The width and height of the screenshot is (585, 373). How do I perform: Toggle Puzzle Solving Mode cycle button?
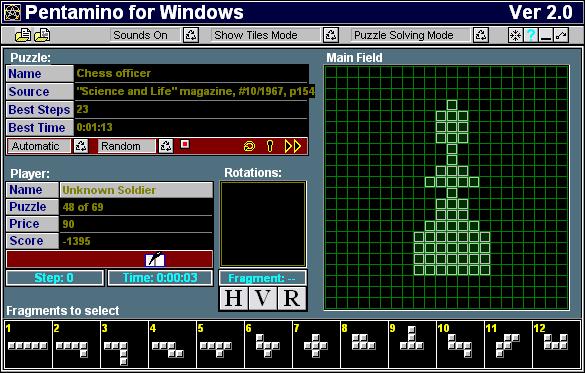click(x=481, y=35)
